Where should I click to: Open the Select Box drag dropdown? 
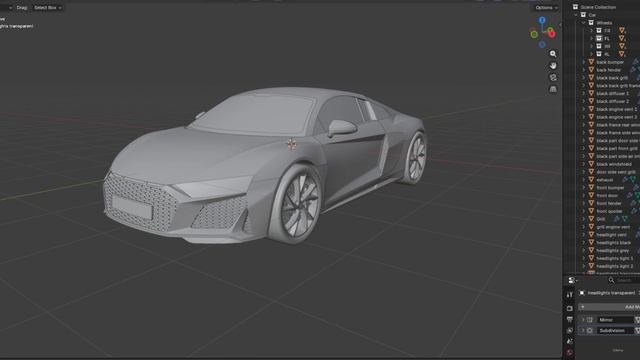tap(47, 7)
